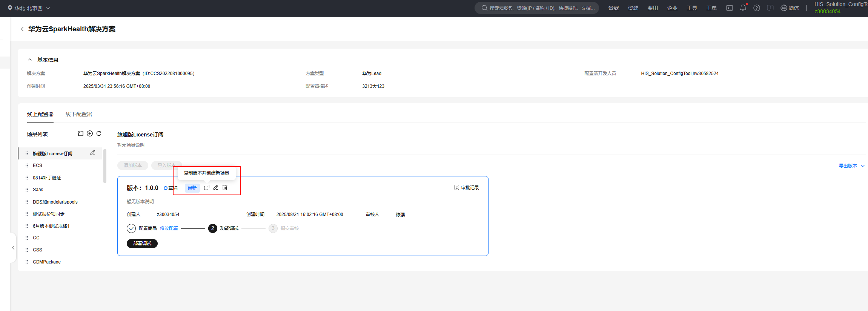Open the HIS_Solution_ConfigTool account menu
Image resolution: width=868 pixels, height=311 pixels.
click(841, 8)
